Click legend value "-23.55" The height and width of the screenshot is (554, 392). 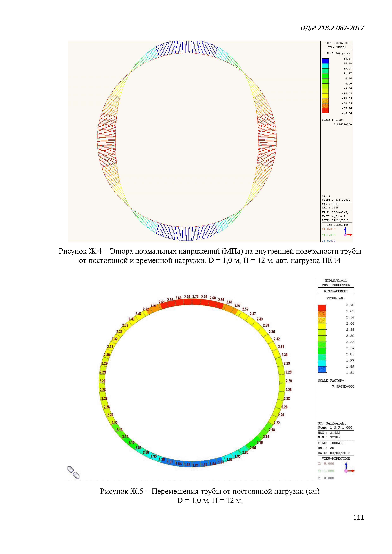point(347,98)
